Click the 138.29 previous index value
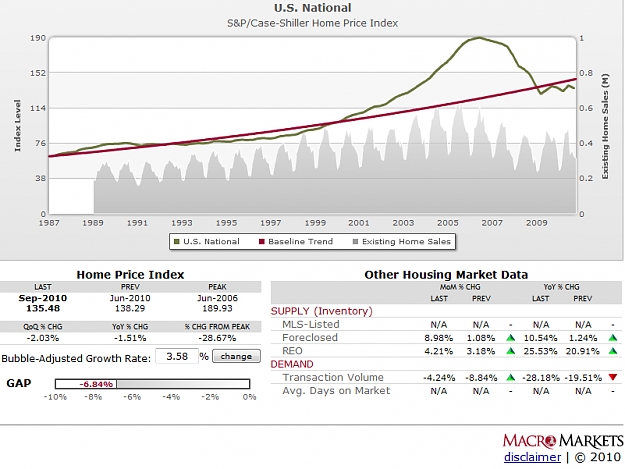The width and height of the screenshot is (625, 469). (x=130, y=308)
